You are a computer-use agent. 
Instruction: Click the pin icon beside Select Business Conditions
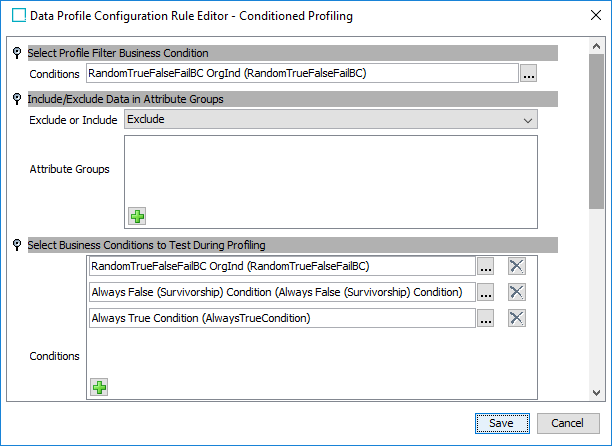point(17,245)
